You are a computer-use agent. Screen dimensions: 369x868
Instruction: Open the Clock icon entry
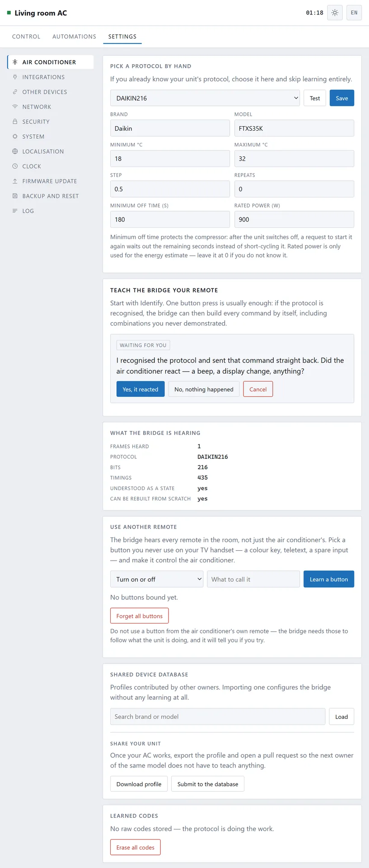15,166
